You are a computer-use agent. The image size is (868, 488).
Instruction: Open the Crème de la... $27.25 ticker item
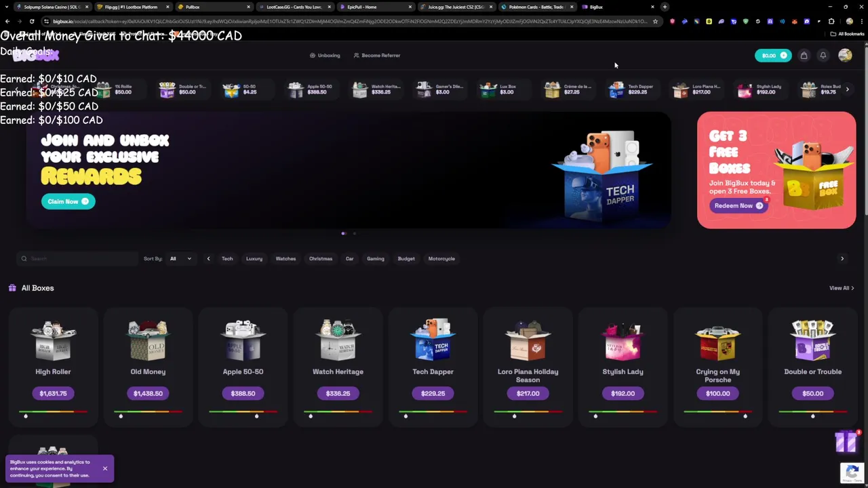pos(568,89)
